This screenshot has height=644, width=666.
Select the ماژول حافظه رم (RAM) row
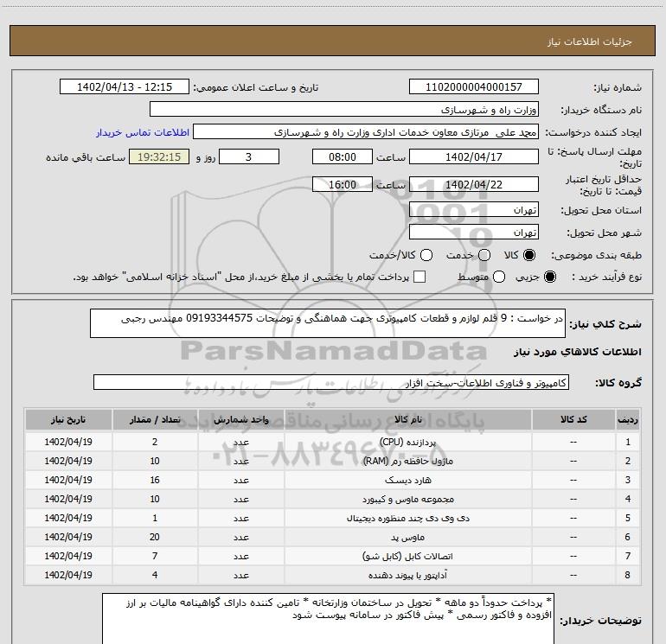(333, 461)
